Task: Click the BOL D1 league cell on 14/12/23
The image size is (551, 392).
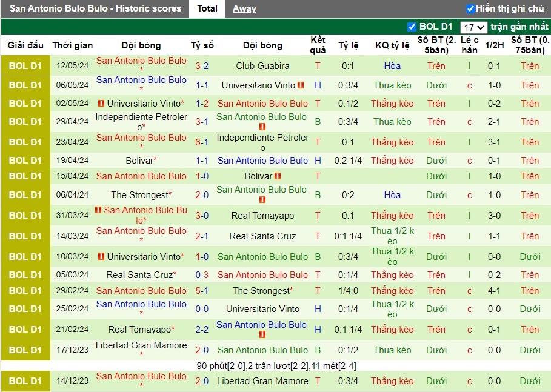Action: point(25,381)
